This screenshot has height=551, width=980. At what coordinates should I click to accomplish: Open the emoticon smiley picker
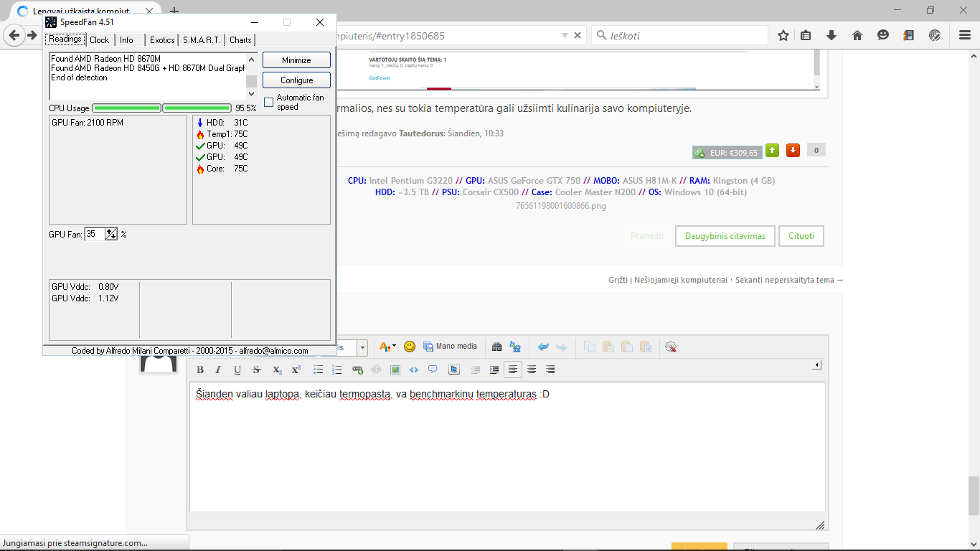click(x=410, y=347)
